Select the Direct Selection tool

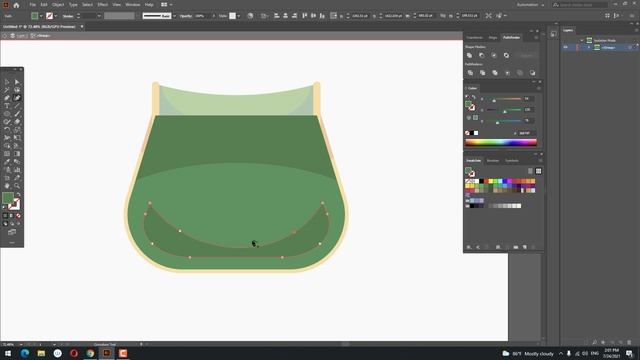tap(17, 82)
